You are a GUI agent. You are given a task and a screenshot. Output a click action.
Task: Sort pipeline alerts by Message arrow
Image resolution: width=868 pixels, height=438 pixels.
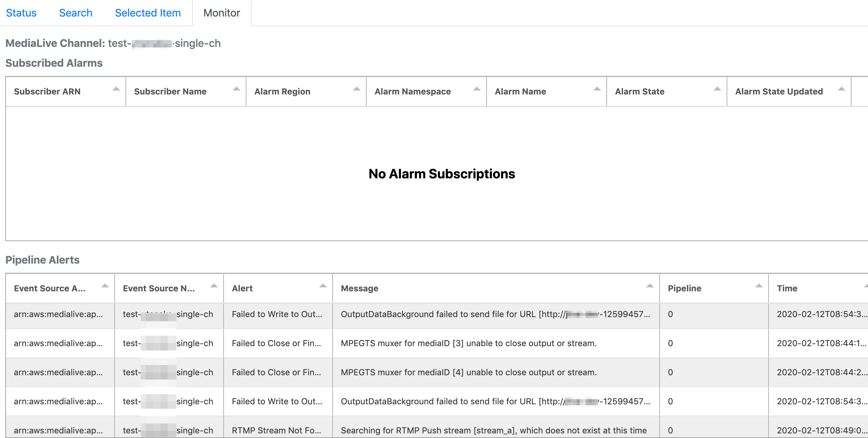650,286
